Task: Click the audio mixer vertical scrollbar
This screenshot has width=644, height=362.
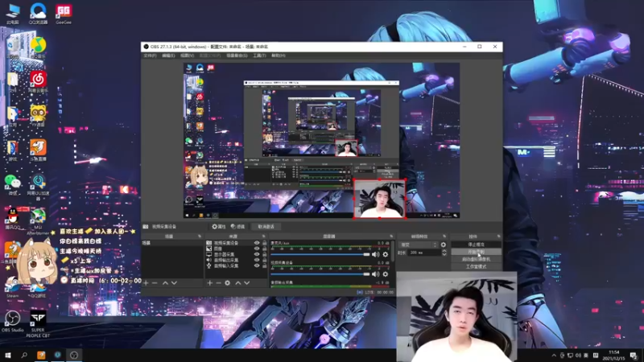Action: point(394,251)
